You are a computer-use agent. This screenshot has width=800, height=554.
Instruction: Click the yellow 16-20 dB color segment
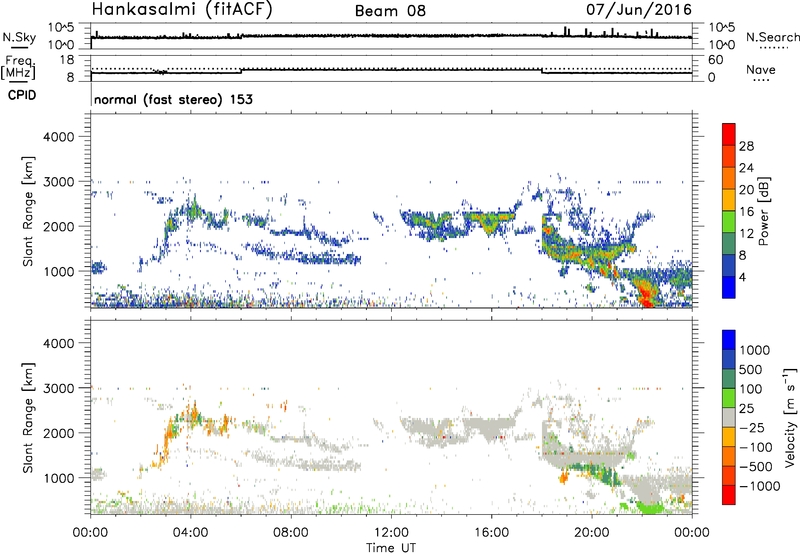click(729, 200)
